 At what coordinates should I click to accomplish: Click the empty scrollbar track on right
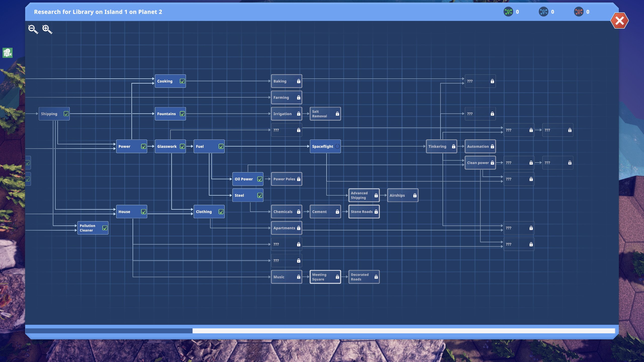[x=403, y=331]
